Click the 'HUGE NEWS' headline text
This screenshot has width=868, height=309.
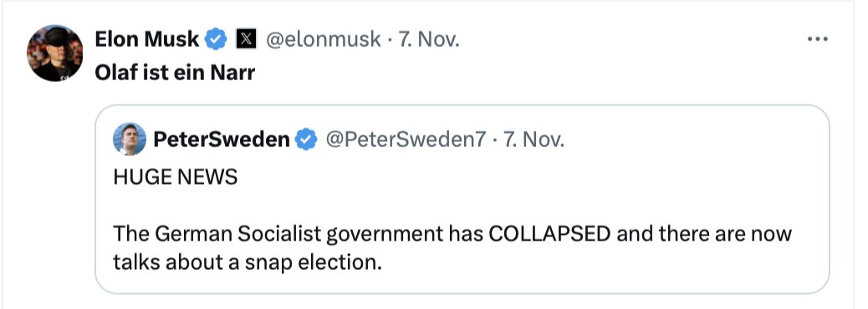pyautogui.click(x=176, y=177)
